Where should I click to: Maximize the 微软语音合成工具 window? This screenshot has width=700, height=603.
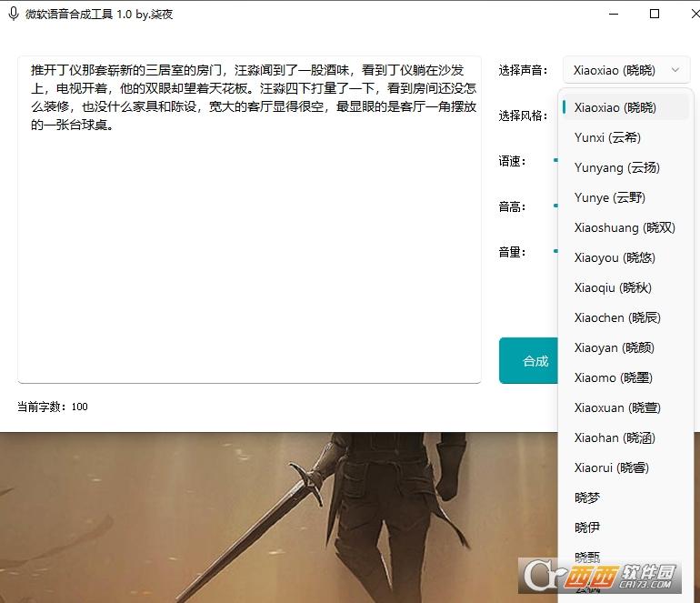coord(655,14)
